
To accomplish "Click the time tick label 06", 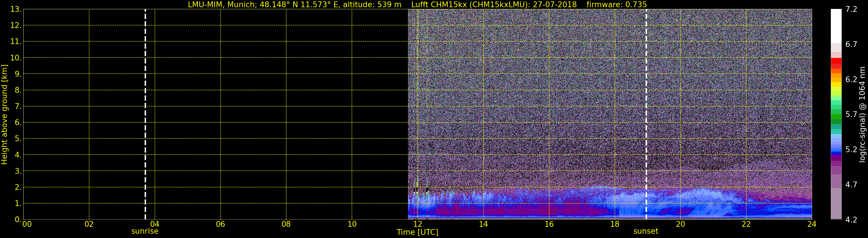I will (220, 224).
